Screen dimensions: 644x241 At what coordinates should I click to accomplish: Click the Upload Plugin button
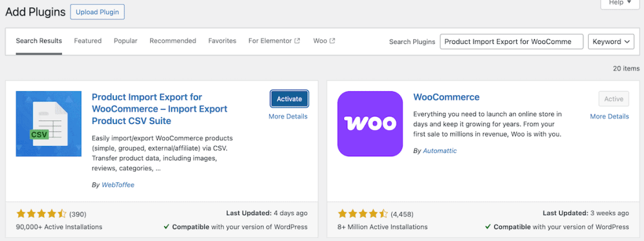click(97, 12)
